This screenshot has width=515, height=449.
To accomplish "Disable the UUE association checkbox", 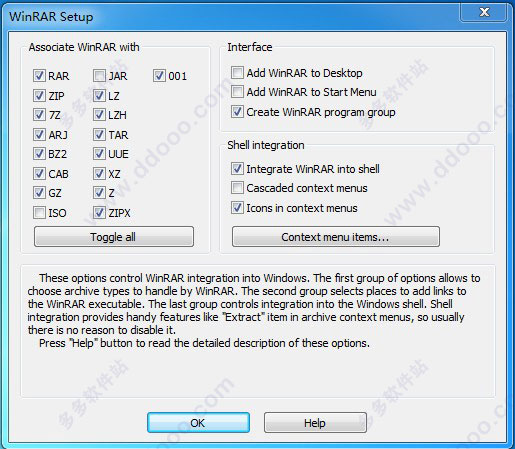I will pyautogui.click(x=99, y=154).
